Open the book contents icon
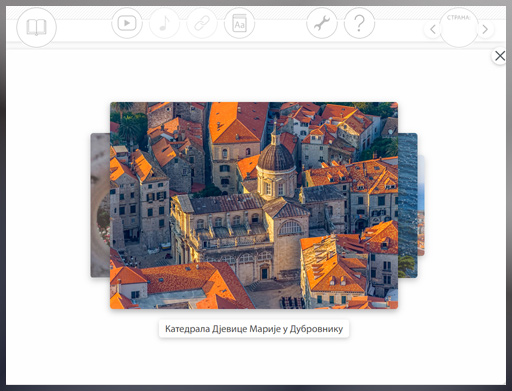512x391 pixels. [36, 27]
